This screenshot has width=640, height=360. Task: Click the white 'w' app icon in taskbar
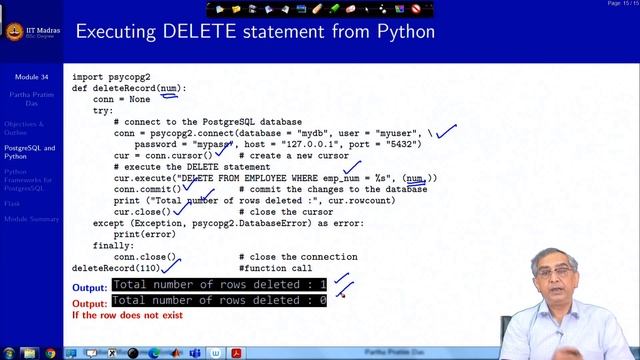tap(216, 353)
